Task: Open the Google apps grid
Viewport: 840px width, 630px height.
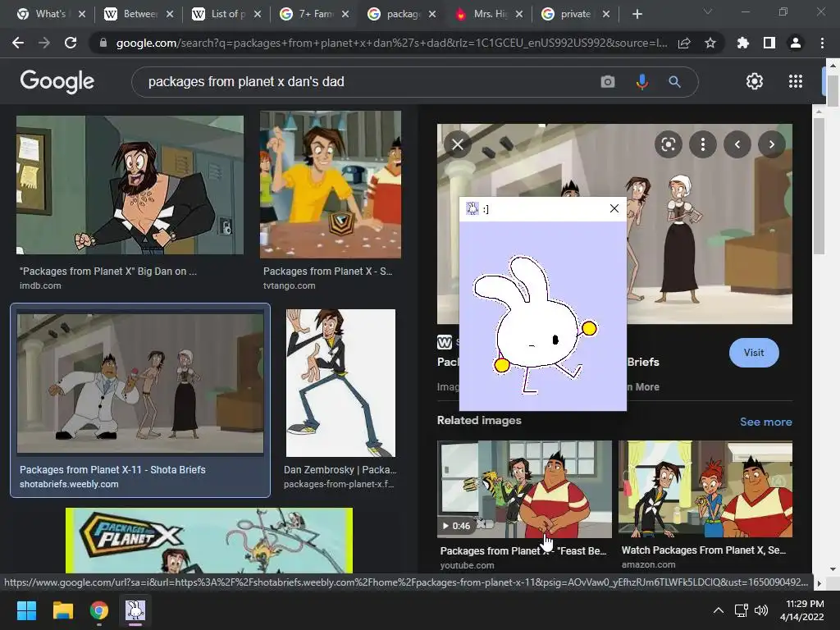Action: pos(796,81)
